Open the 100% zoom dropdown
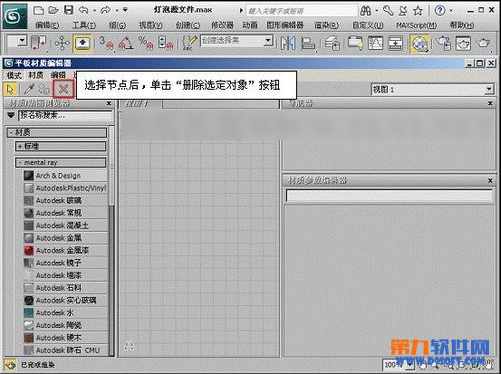 coord(410,365)
